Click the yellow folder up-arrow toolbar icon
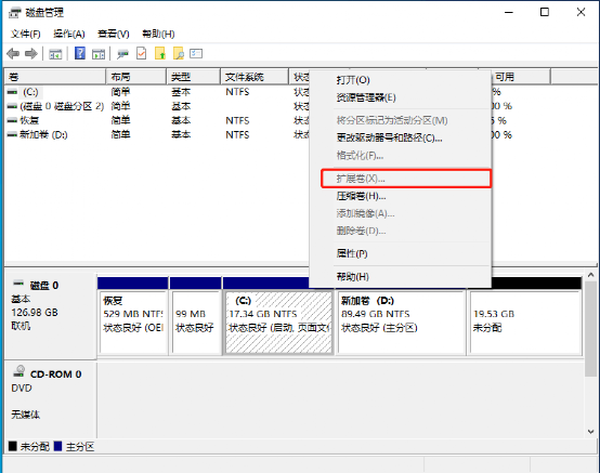This screenshot has height=473, width=600. [x=161, y=53]
